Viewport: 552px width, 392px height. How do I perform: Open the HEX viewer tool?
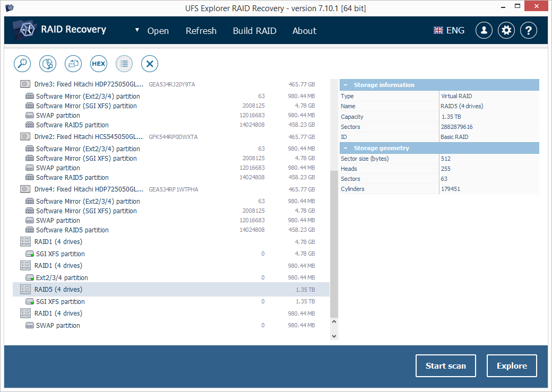tap(99, 64)
